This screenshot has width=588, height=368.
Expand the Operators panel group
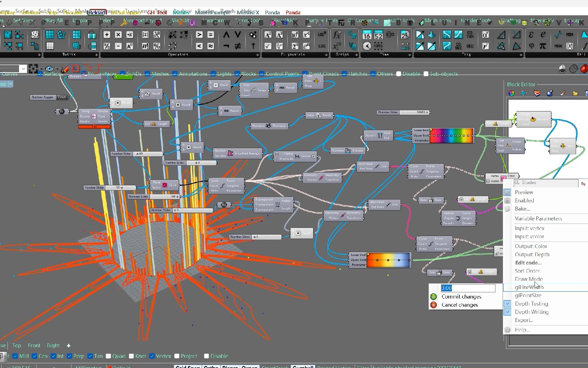(258, 55)
